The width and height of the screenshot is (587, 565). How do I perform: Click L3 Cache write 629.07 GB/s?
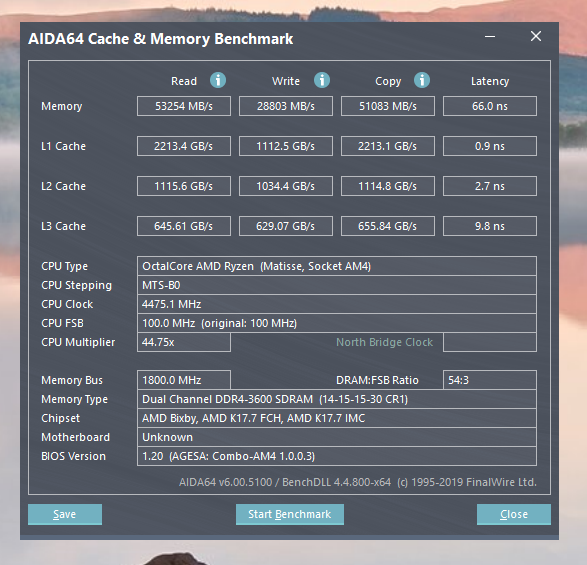click(286, 226)
